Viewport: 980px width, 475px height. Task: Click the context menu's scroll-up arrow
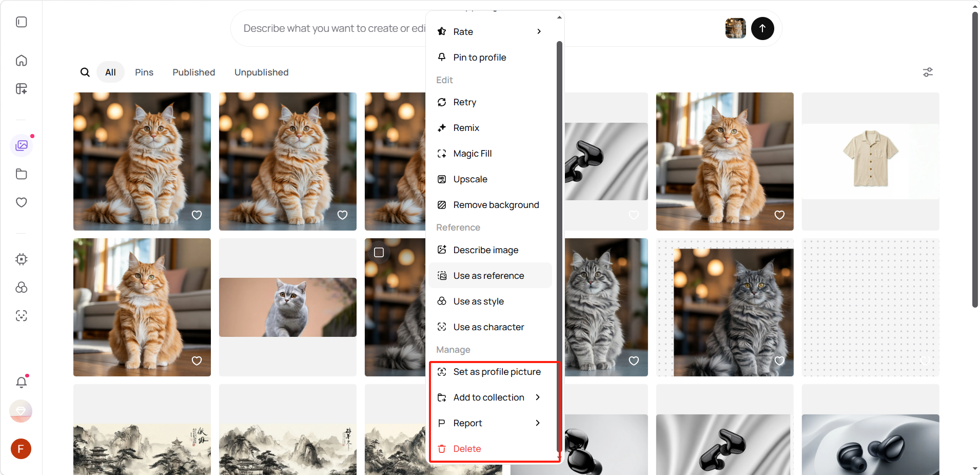click(560, 17)
